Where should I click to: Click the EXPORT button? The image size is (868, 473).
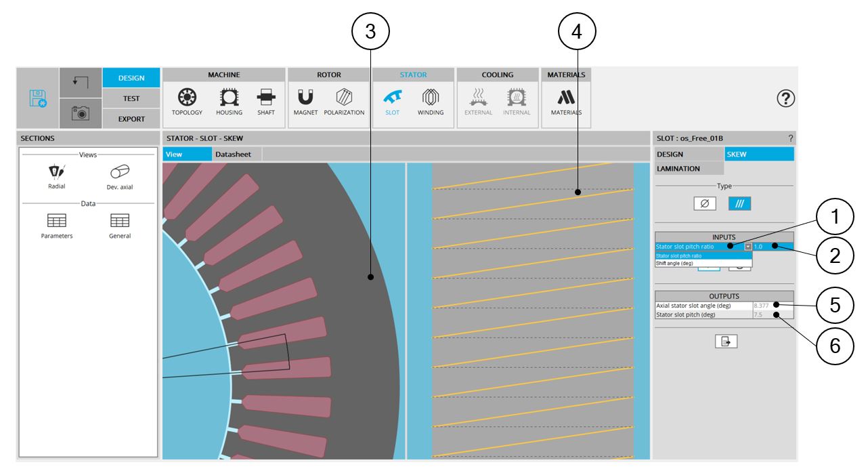coord(131,119)
